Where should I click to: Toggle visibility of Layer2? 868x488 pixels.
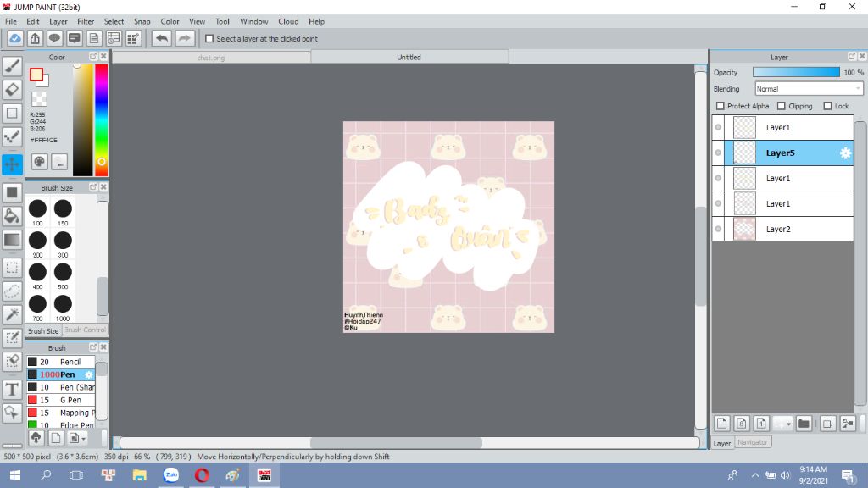click(x=718, y=229)
